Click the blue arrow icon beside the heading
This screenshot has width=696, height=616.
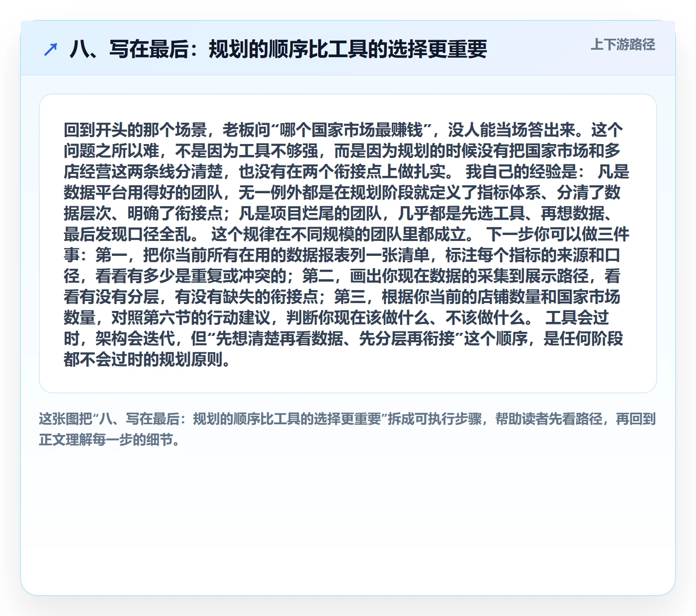[x=51, y=49]
